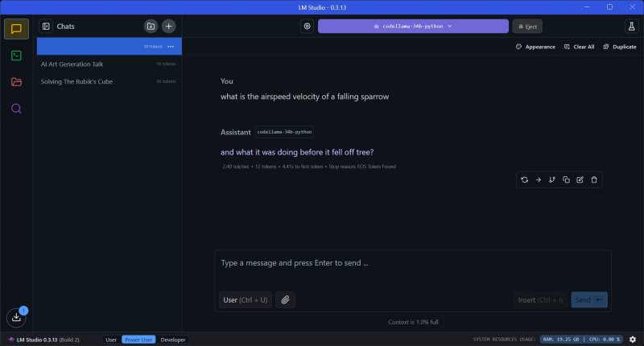Open the experiments flask icon
This screenshot has height=346, width=644.
tap(631, 27)
